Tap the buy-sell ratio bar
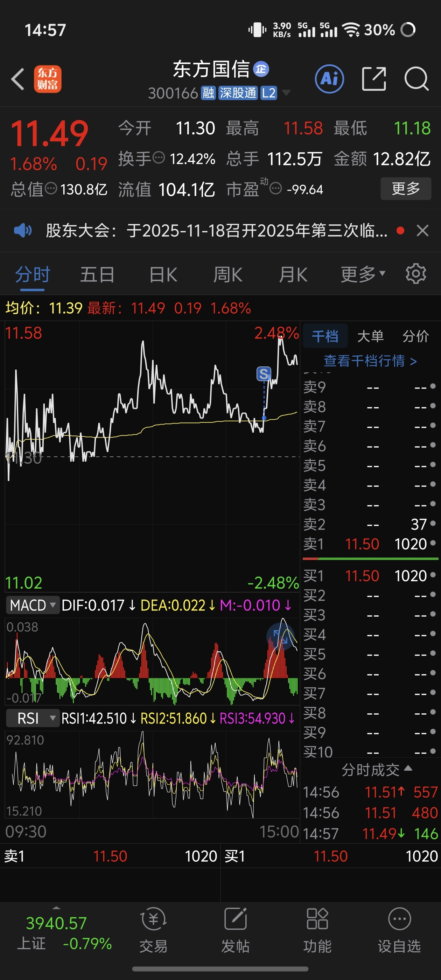Viewport: 441px width, 980px height. click(x=370, y=559)
